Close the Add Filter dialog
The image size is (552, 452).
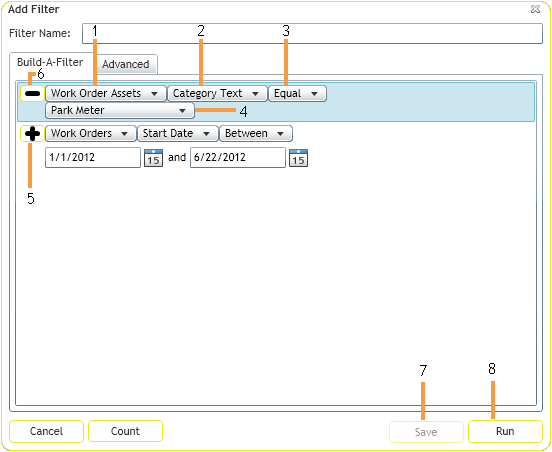pyautogui.click(x=535, y=9)
